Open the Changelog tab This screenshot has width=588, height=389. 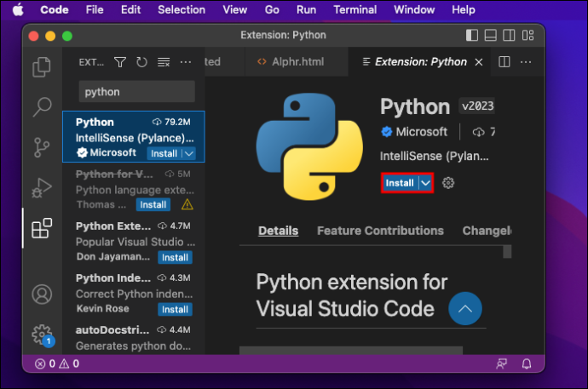(x=487, y=231)
